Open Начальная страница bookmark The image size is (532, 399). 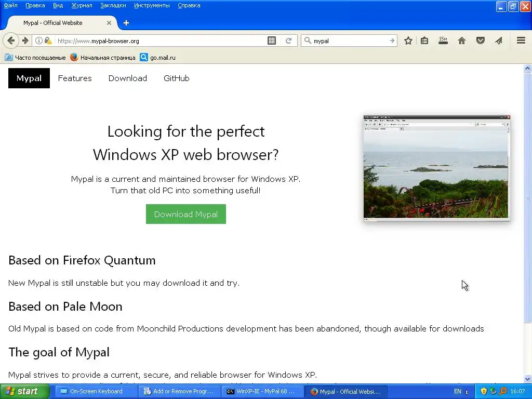103,57
